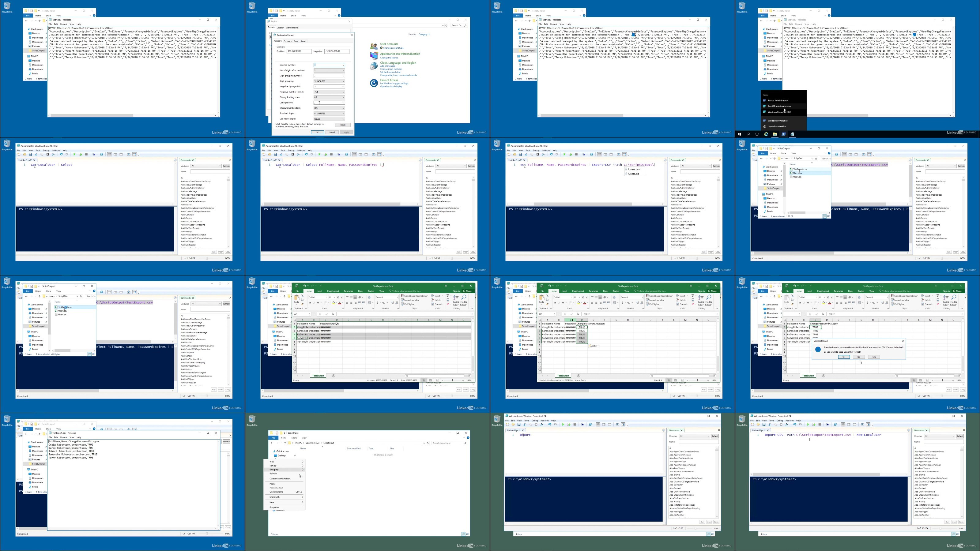Change the View by Category dropdown

[424, 35]
